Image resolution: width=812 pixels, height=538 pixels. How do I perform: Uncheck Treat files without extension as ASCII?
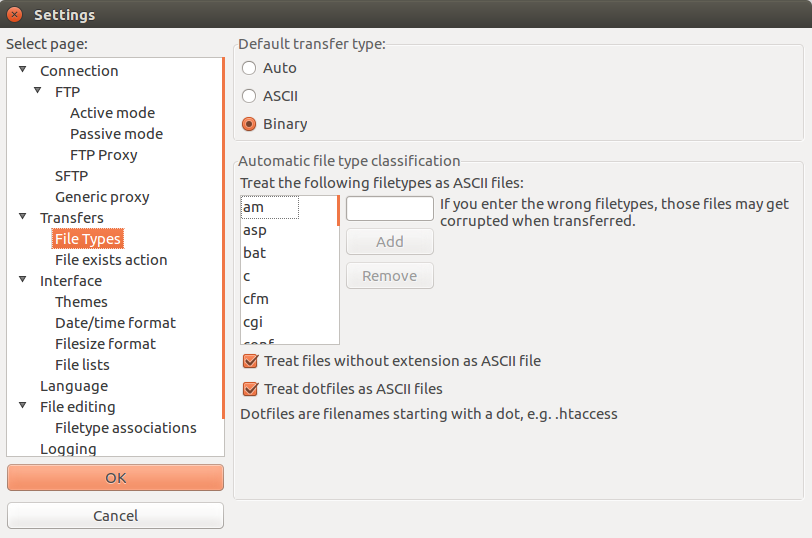[251, 361]
